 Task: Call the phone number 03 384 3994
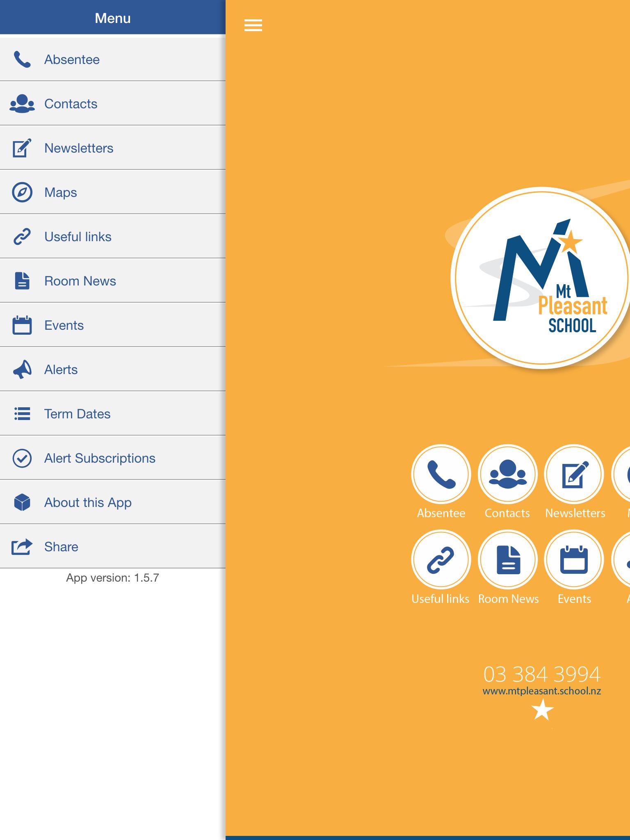click(542, 674)
